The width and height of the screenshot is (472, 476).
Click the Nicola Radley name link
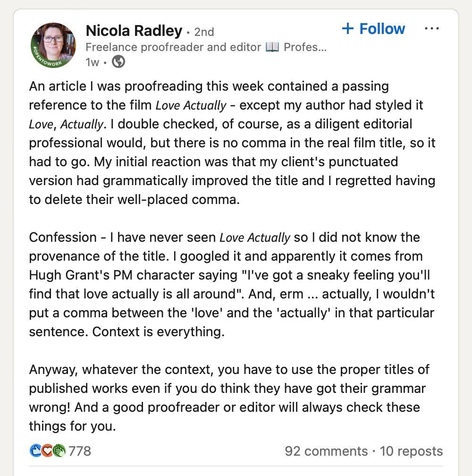click(134, 31)
